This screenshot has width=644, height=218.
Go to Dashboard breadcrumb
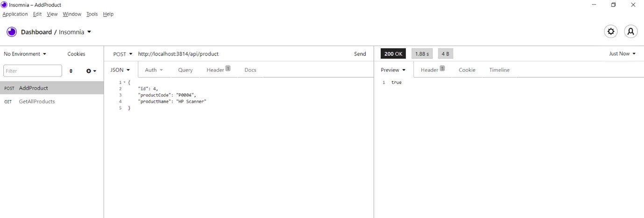click(x=36, y=32)
